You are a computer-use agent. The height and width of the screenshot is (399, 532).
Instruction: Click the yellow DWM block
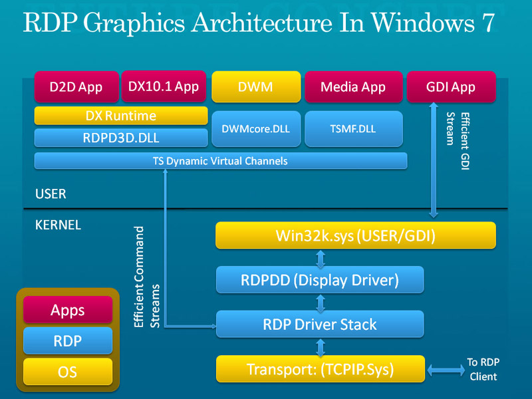(256, 87)
